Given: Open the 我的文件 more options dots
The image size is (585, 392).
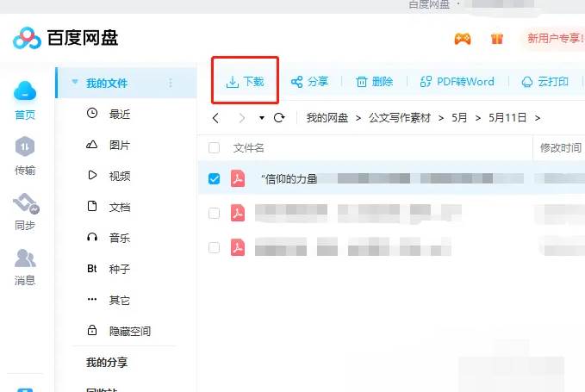Looking at the screenshot, I should (x=171, y=83).
